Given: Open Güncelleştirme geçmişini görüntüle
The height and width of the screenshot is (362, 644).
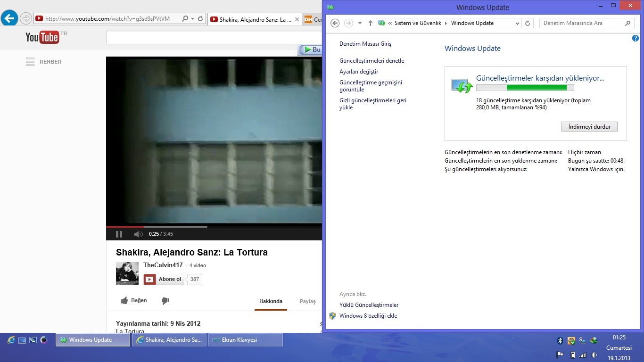Looking at the screenshot, I should (x=371, y=86).
